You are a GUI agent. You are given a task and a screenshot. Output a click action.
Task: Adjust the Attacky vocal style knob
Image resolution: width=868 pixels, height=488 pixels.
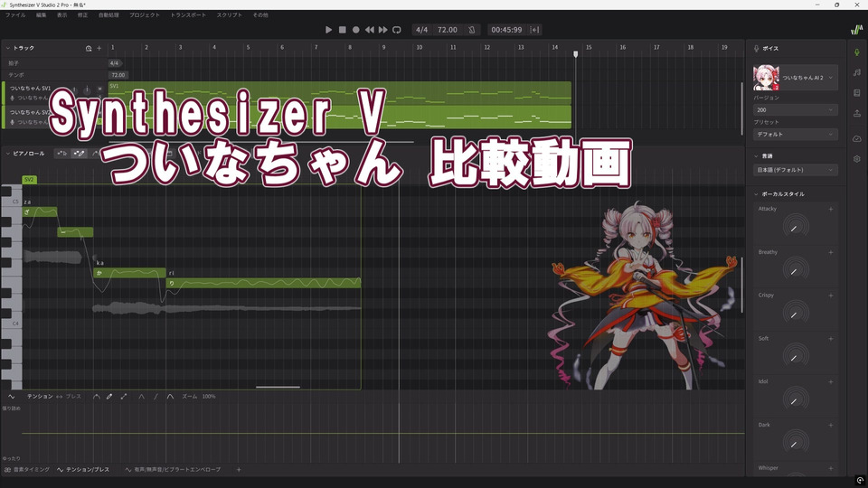796,227
